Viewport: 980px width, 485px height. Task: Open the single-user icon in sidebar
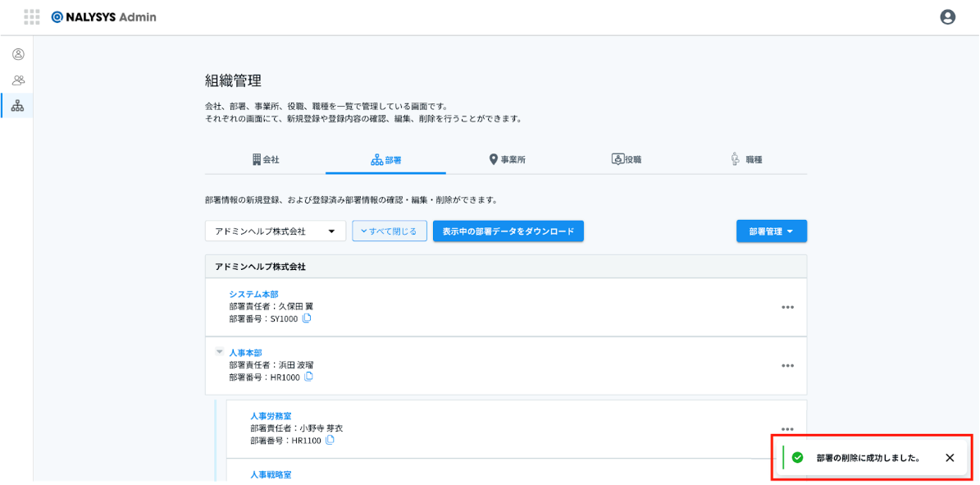coord(18,54)
